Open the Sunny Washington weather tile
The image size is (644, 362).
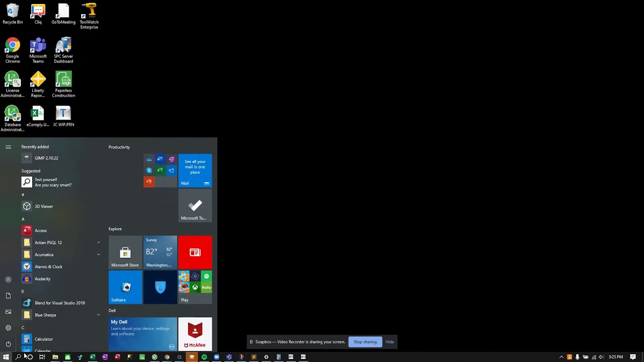[160, 252]
